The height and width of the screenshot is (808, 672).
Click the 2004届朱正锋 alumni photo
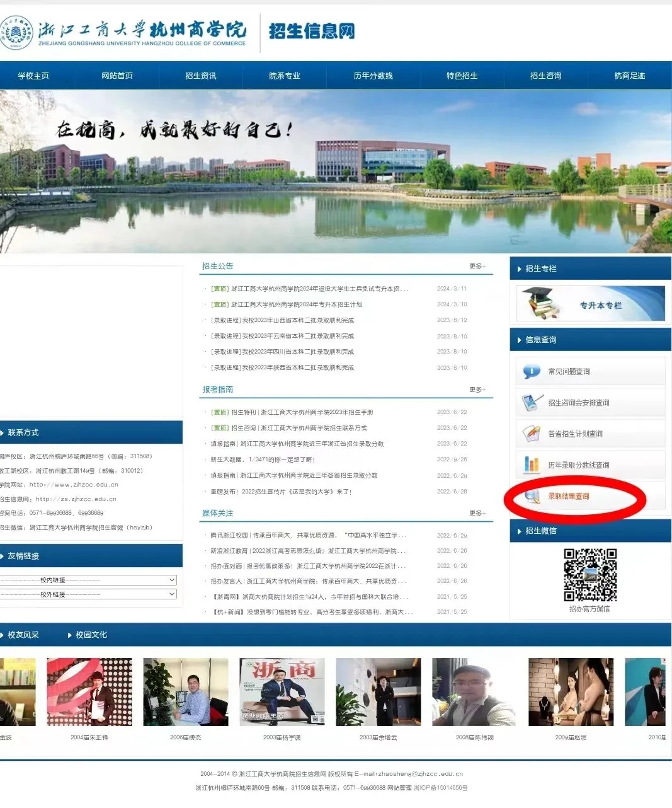tap(89, 691)
